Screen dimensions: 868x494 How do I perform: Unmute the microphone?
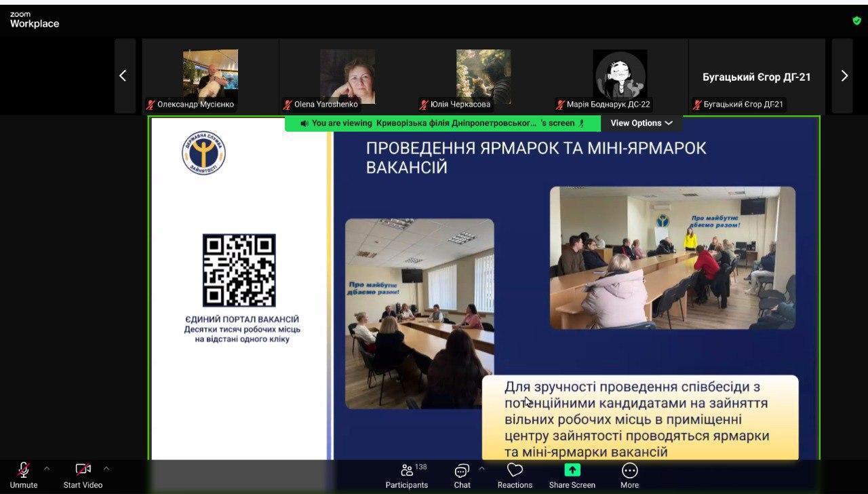[x=24, y=470]
